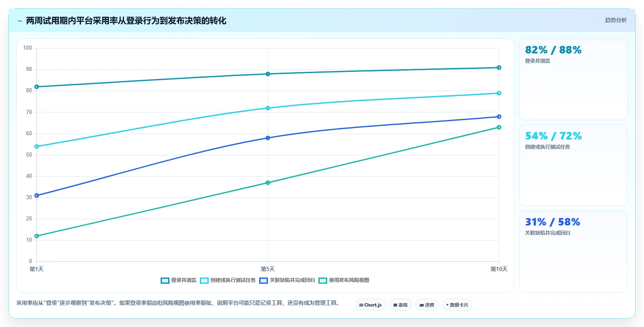Viewport: 644px width, 327px height.
Task: Click the 关联缺陷并完成回归 point at 第1天
Action: tap(37, 195)
